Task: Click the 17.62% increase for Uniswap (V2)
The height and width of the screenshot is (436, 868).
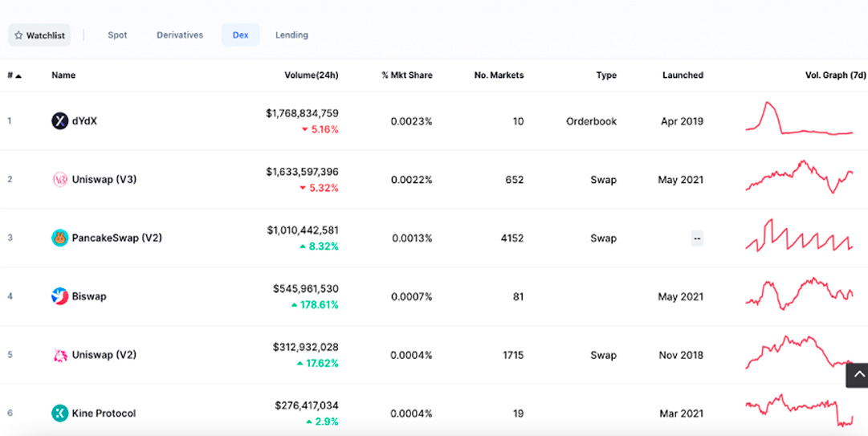Action: (318, 364)
